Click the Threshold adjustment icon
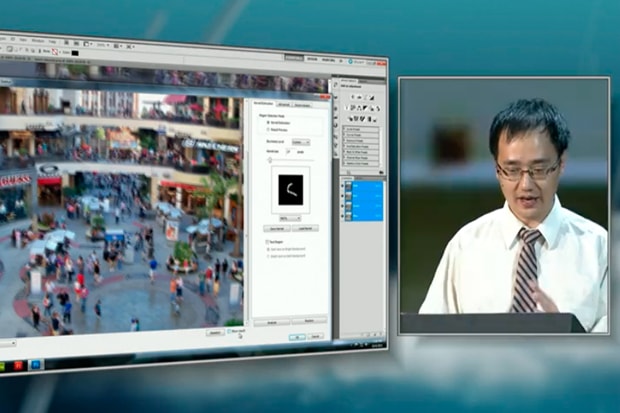The width and height of the screenshot is (620, 413). pos(362,119)
